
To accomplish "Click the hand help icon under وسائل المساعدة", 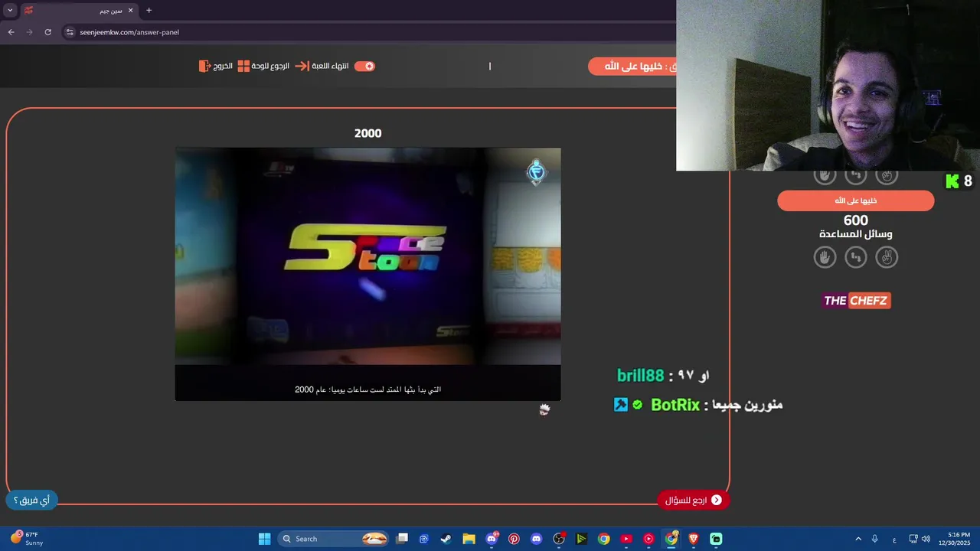I will click(825, 257).
